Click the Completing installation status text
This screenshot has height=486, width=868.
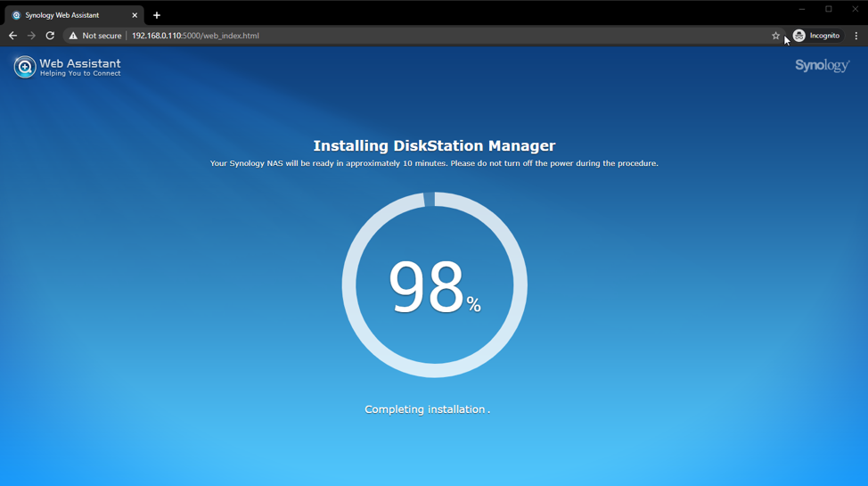(426, 409)
